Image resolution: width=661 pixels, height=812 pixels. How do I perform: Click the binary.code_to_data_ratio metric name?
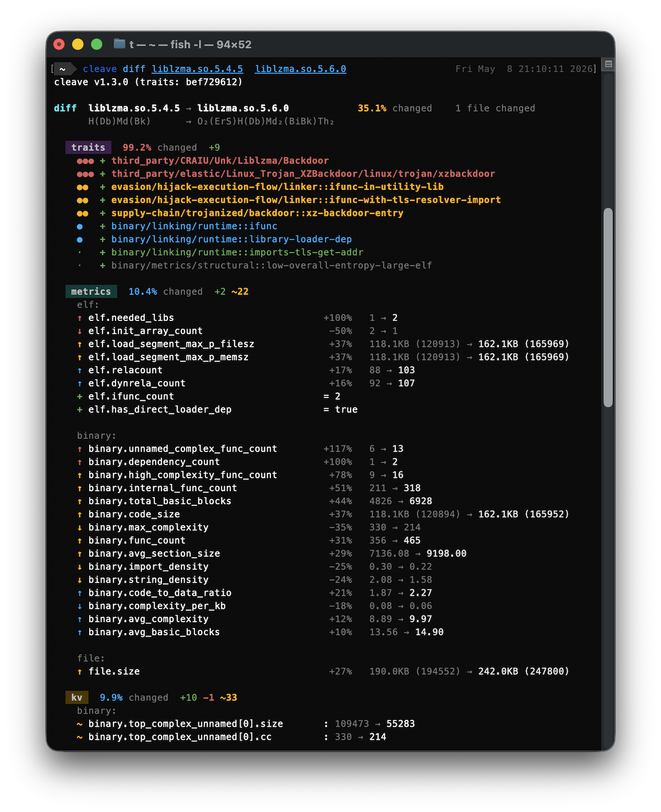(160, 593)
